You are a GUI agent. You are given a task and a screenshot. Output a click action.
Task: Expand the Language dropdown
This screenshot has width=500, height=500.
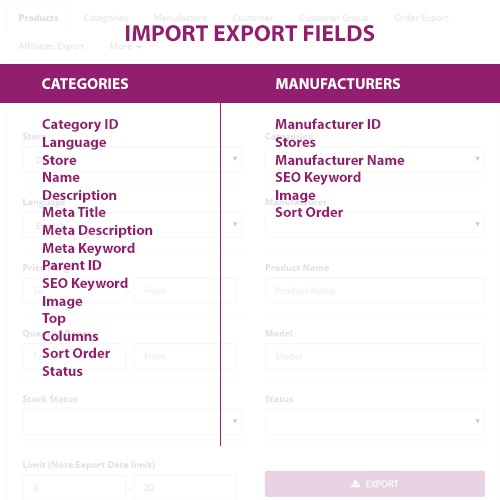click(x=132, y=225)
